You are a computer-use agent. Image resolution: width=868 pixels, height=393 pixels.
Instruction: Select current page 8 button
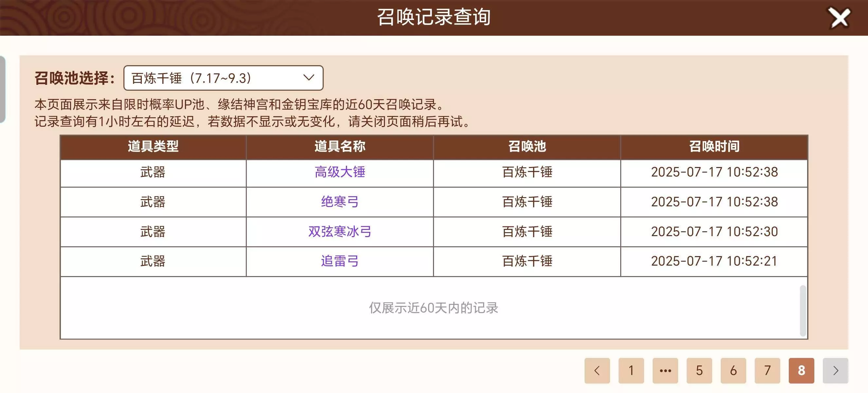pos(801,370)
